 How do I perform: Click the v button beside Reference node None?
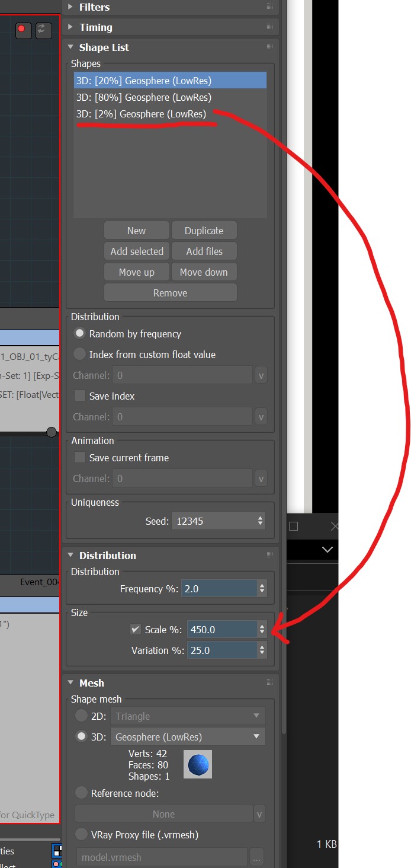tap(259, 814)
